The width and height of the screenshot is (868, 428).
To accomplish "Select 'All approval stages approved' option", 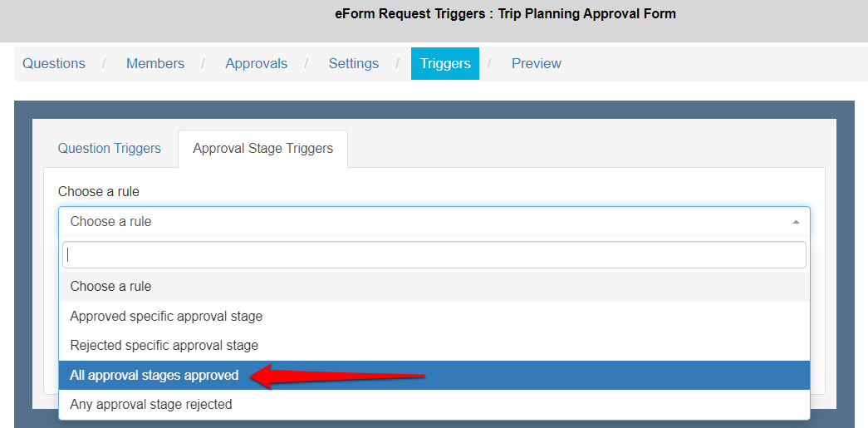I will point(154,375).
